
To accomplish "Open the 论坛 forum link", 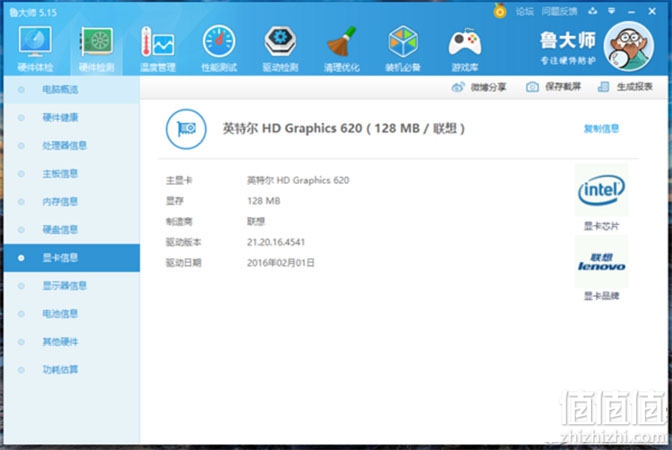I will 525,12.
